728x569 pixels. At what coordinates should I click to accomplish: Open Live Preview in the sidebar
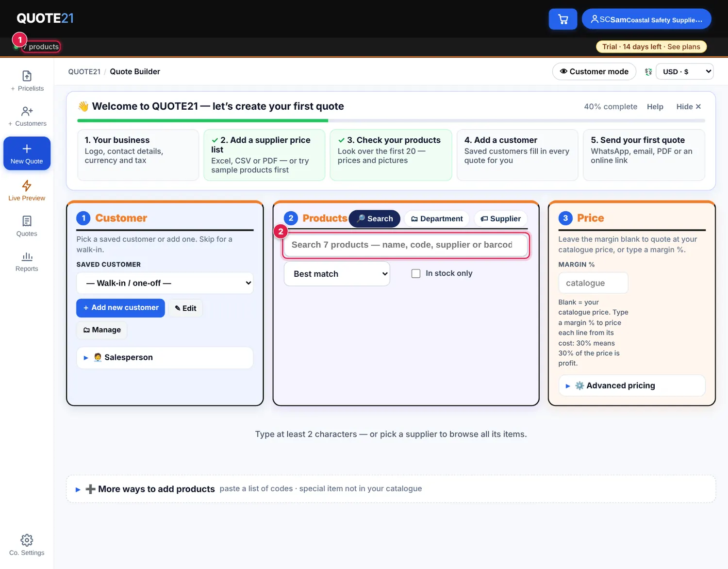coord(27,191)
